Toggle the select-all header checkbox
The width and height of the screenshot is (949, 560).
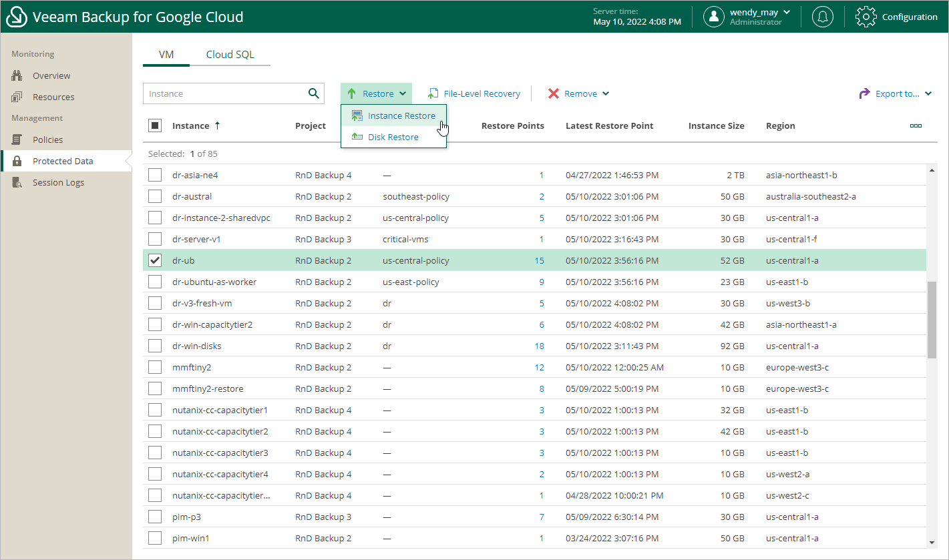[x=155, y=125]
